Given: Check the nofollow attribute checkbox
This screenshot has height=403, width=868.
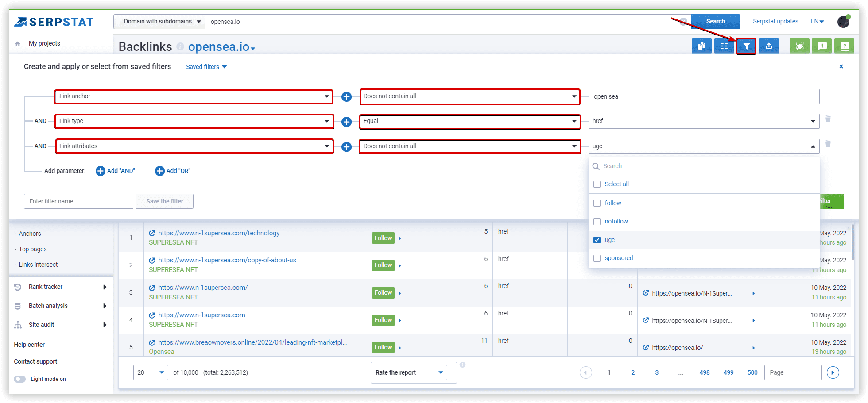Looking at the screenshot, I should click(597, 221).
